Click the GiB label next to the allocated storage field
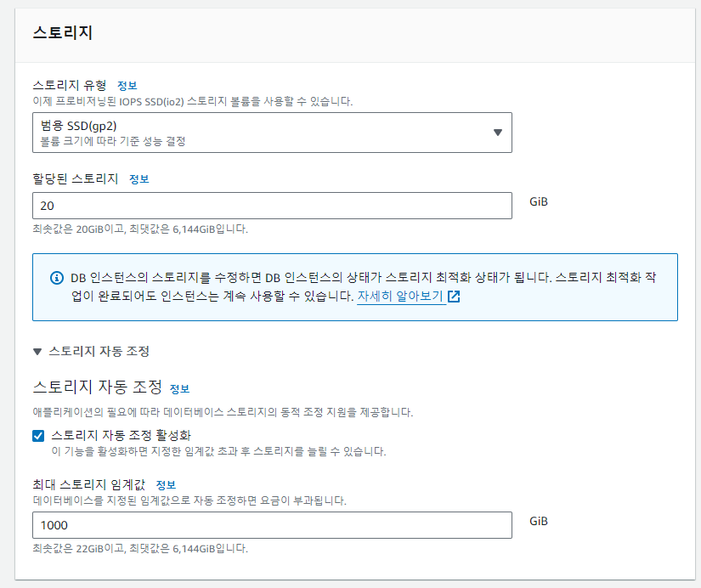 [538, 201]
